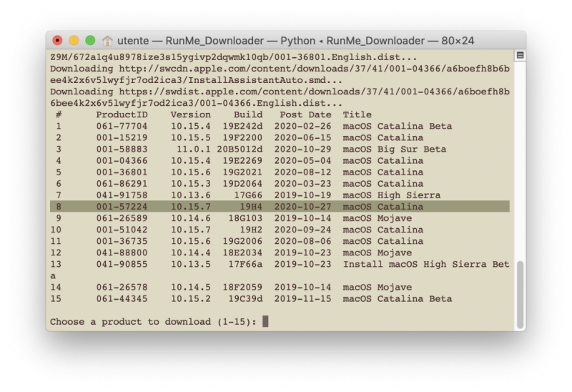Click build number 18E2034
Screen dimensions: 572x392
click(242, 253)
